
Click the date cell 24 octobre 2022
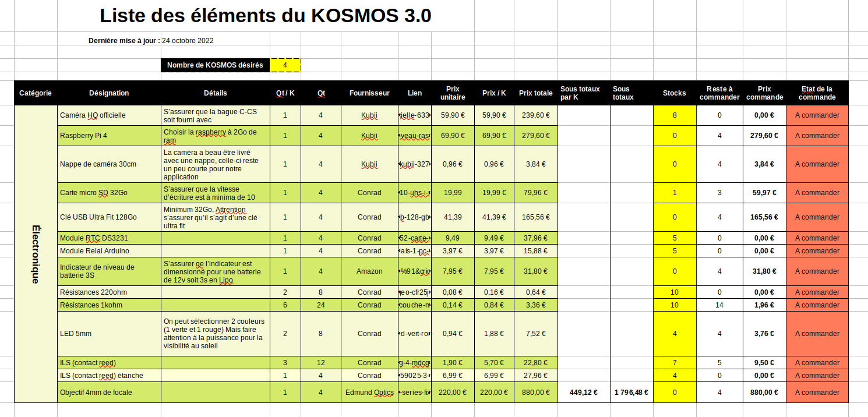188,41
